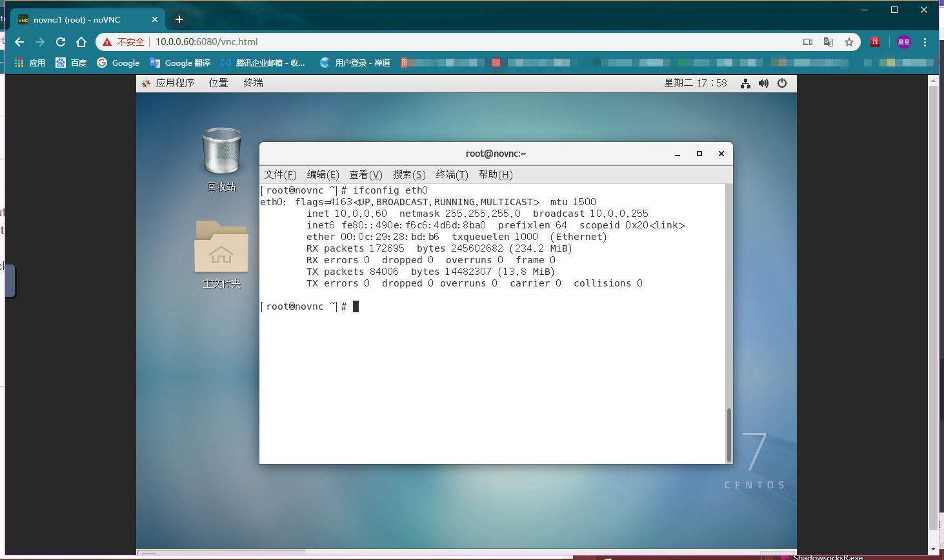Open the home folder desktop icon
Image resolution: width=944 pixels, height=560 pixels.
[221, 254]
